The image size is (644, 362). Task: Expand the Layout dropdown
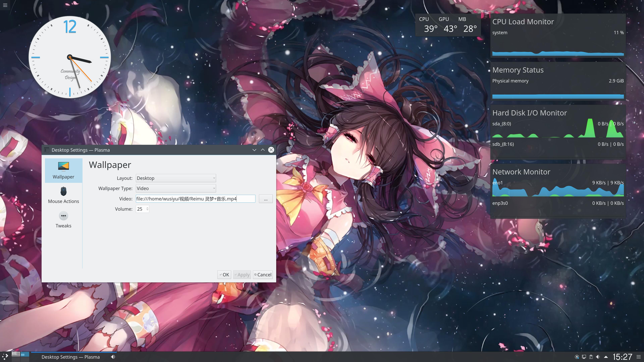[x=175, y=178]
